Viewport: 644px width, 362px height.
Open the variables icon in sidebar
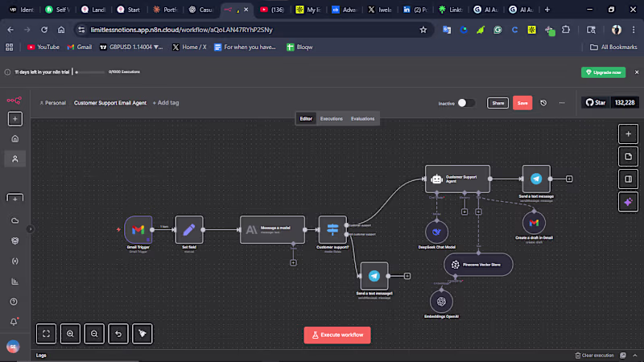pyautogui.click(x=15, y=261)
